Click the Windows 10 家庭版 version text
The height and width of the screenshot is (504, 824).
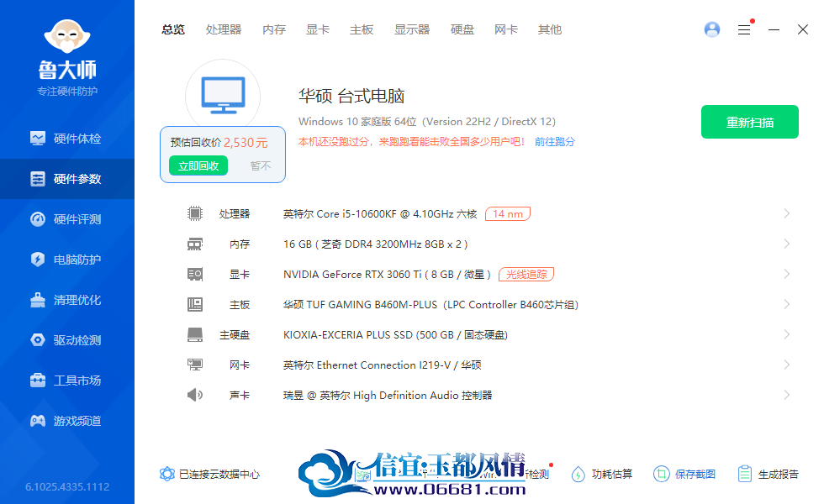click(x=427, y=121)
